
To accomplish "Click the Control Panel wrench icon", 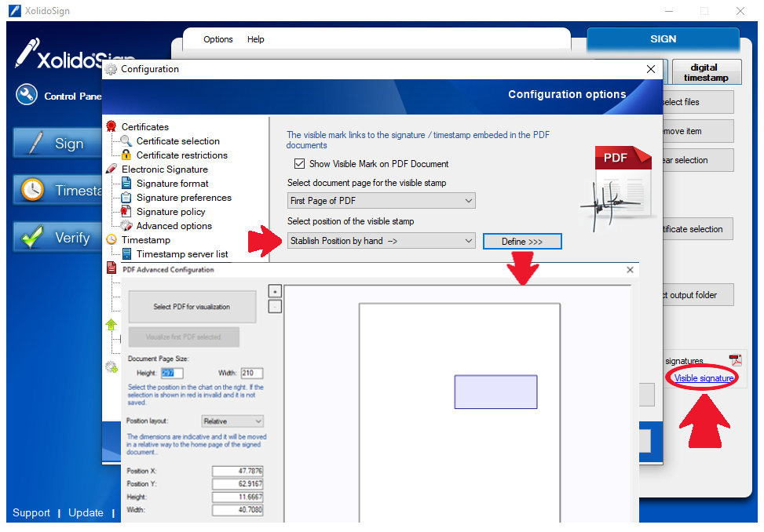I will [27, 95].
